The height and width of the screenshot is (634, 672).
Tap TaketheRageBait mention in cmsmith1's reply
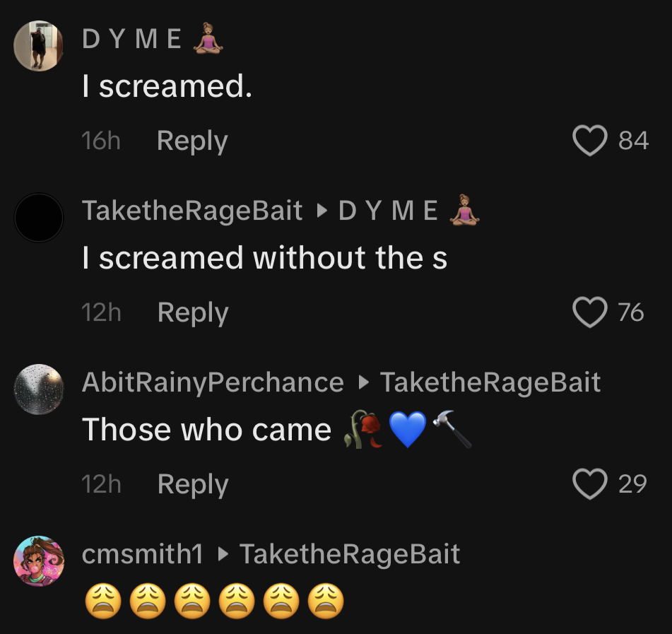point(350,554)
